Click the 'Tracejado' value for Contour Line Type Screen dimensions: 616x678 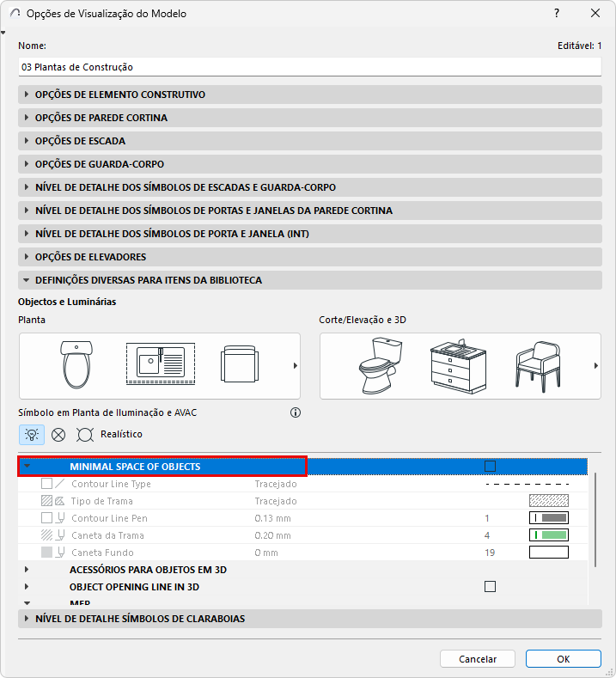click(276, 484)
